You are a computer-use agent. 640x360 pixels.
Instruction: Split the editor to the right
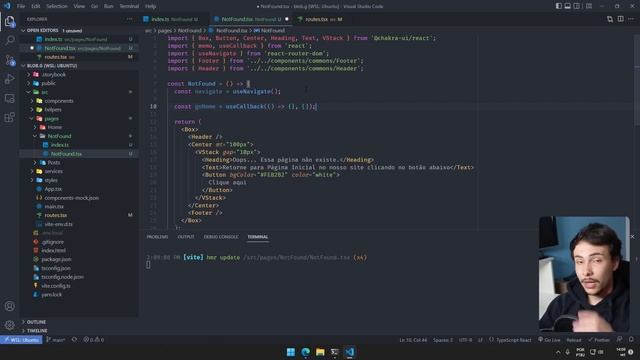[x=620, y=19]
